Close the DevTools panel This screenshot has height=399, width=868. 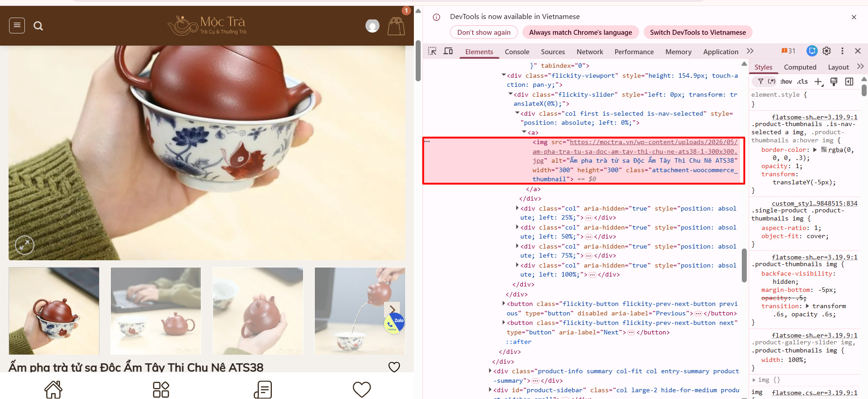pyautogui.click(x=858, y=51)
